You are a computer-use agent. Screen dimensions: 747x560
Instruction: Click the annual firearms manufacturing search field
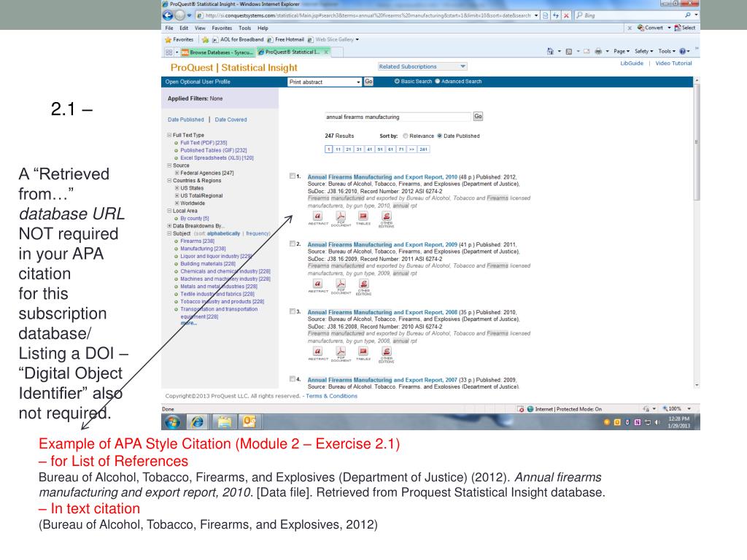pyautogui.click(x=398, y=117)
